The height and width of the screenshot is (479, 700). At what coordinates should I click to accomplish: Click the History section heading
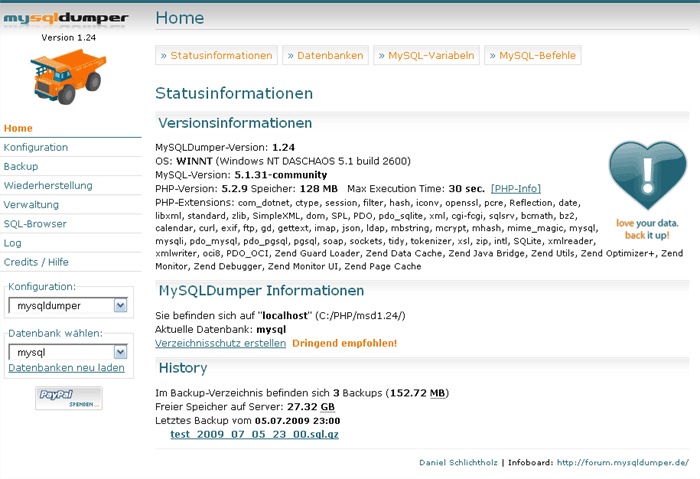coord(183,368)
